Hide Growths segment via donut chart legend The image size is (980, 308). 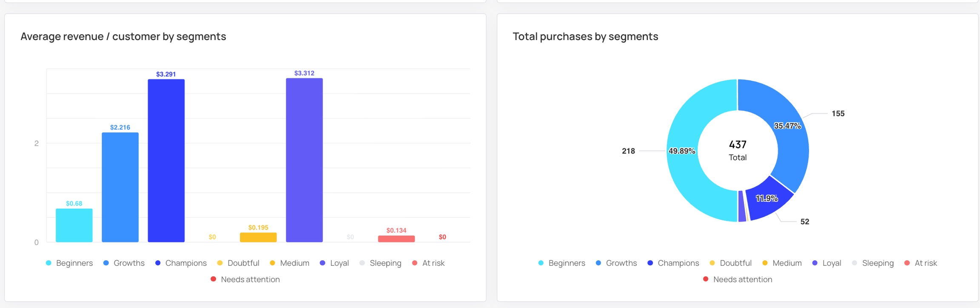[x=617, y=263]
